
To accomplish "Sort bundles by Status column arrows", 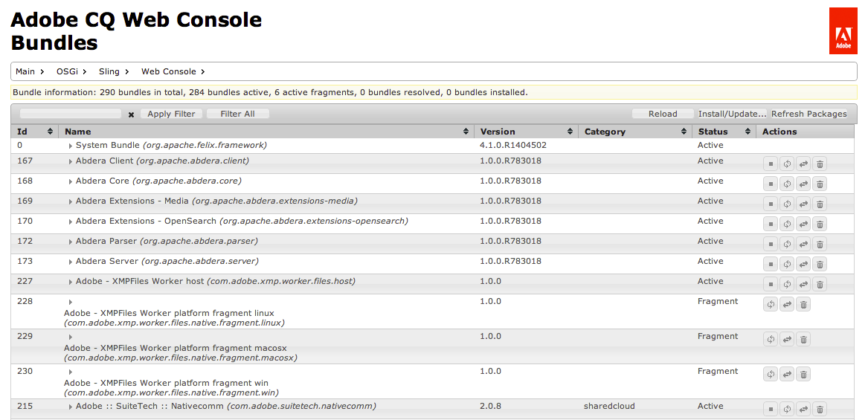I will tap(748, 132).
